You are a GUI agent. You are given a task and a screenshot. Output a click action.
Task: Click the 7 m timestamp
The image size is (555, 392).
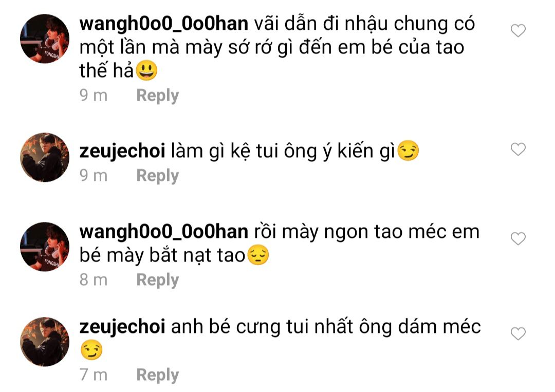[x=94, y=375]
